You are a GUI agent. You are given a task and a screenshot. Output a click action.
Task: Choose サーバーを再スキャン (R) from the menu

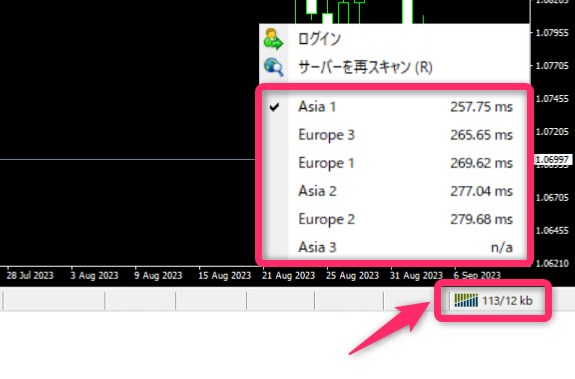pyautogui.click(x=395, y=67)
